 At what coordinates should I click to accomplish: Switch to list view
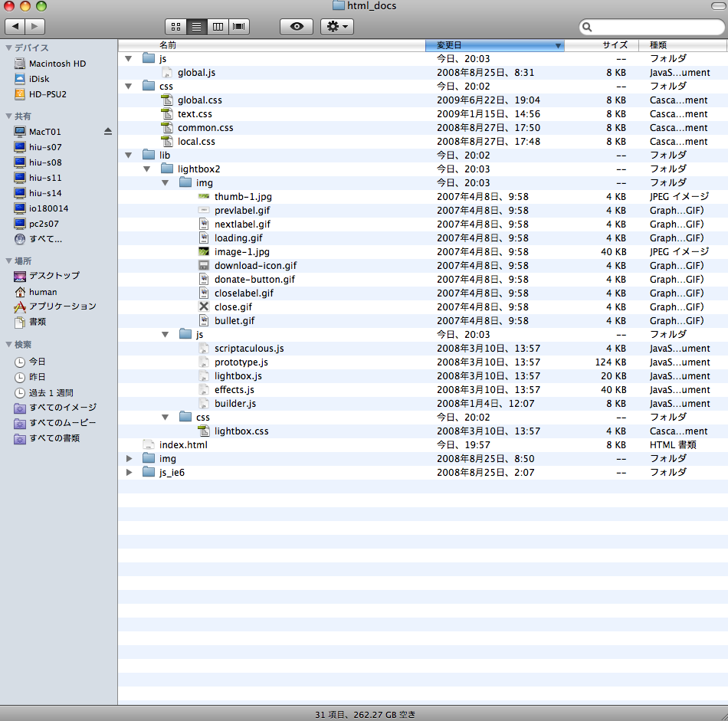(197, 27)
